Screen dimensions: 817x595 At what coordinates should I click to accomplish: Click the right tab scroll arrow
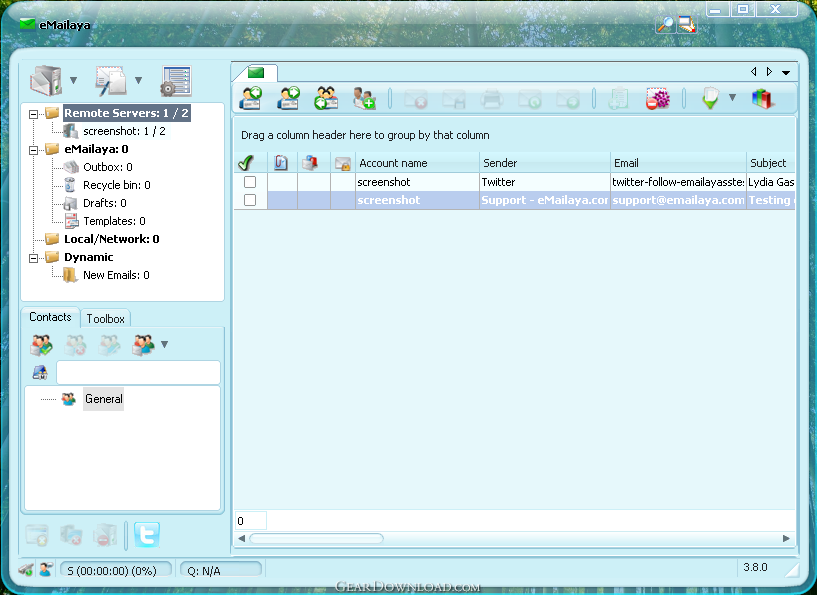click(x=769, y=72)
